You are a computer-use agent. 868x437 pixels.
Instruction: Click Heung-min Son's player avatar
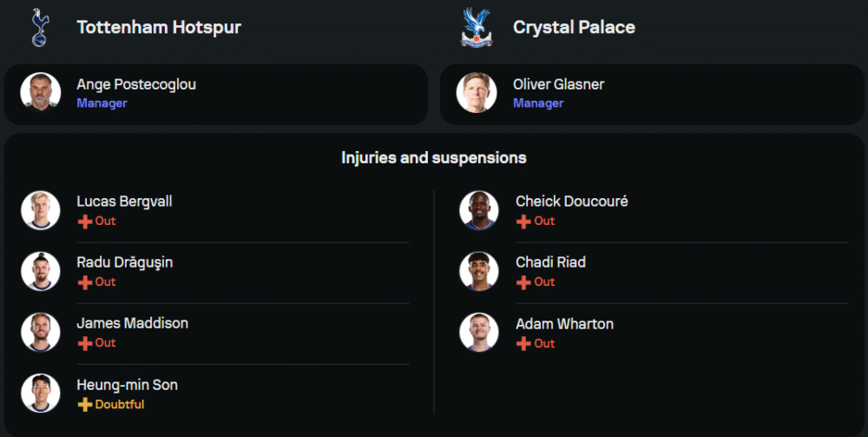(x=40, y=394)
